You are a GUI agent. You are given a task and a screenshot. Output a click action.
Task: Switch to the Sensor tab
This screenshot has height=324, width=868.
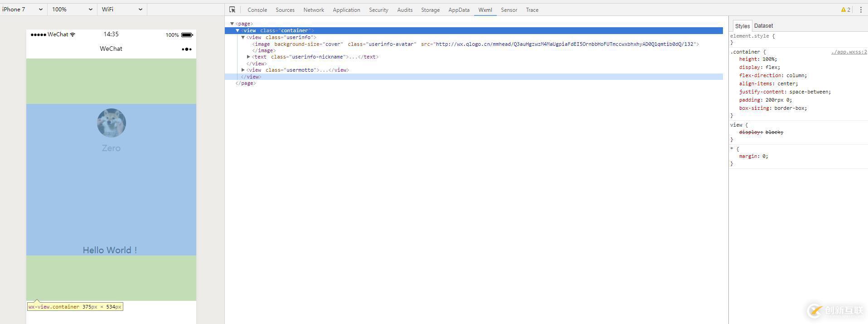click(x=509, y=10)
